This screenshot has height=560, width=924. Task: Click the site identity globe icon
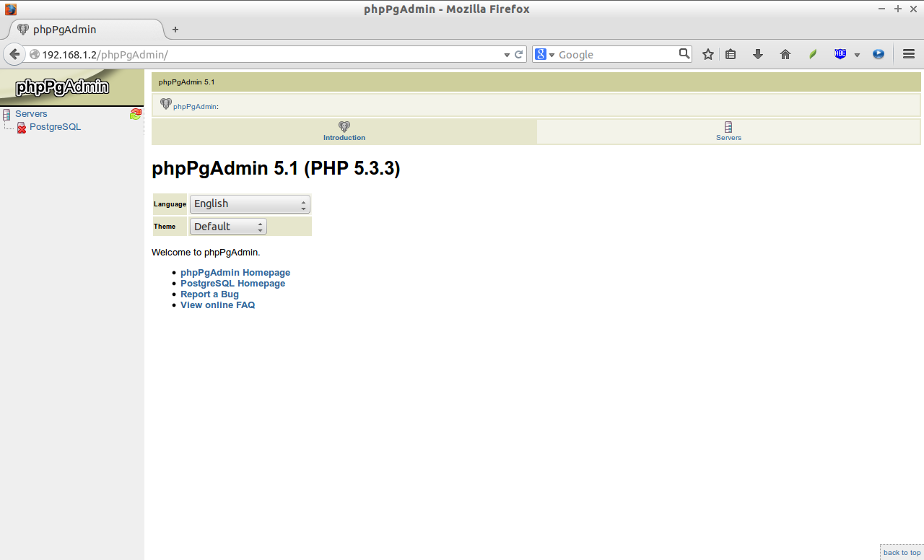pyautogui.click(x=34, y=55)
